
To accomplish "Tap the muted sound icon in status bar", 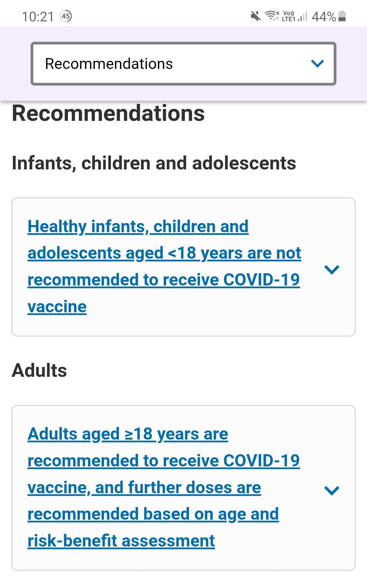I will click(x=256, y=16).
